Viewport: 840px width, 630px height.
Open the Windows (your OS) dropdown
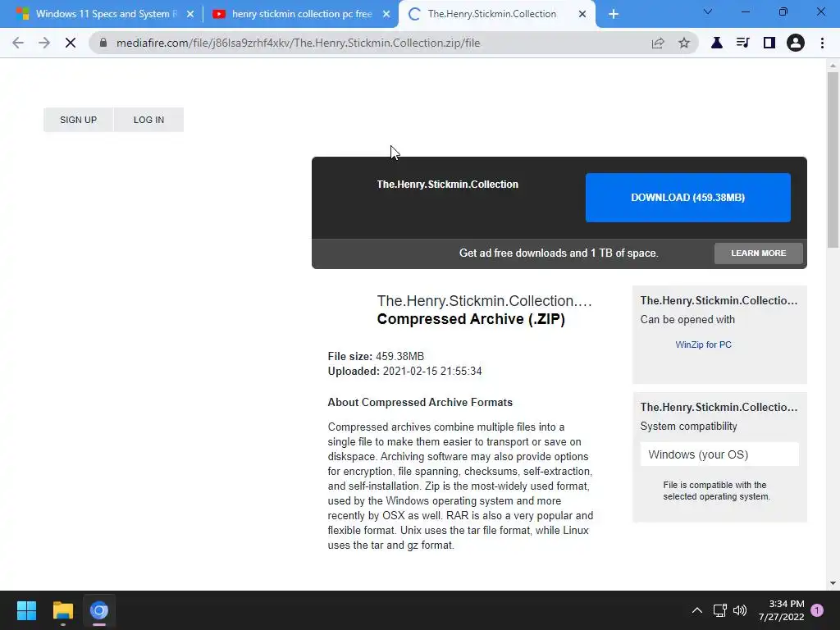[719, 454]
